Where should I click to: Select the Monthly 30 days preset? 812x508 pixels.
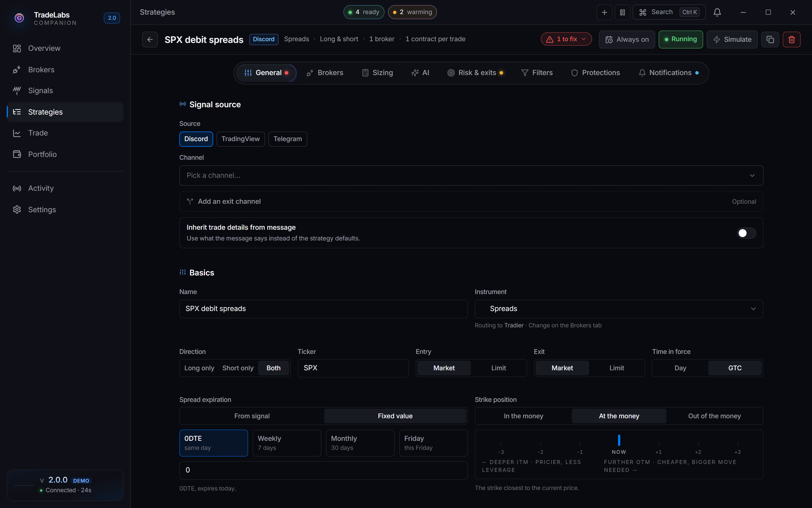click(360, 443)
